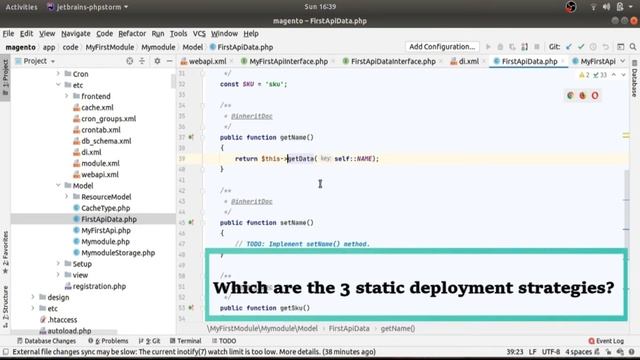Open in Firefox browser icon in editor

[582, 96]
